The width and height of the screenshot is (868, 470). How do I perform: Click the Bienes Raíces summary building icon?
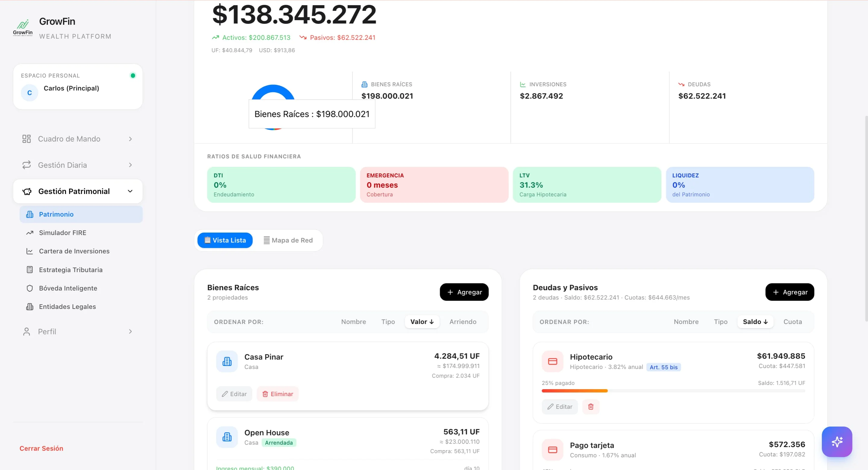(x=364, y=84)
